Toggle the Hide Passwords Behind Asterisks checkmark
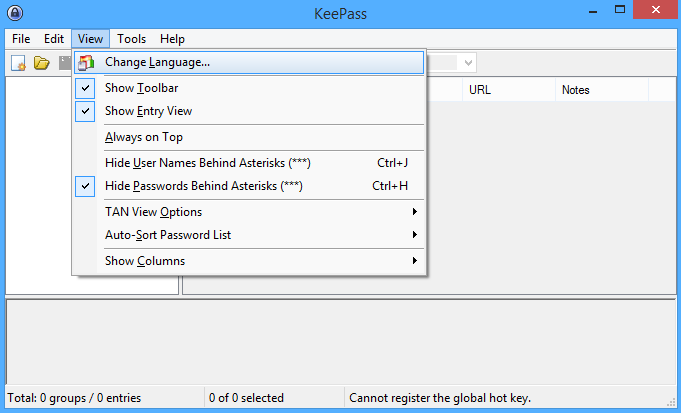This screenshot has height=413, width=681. [x=85, y=186]
